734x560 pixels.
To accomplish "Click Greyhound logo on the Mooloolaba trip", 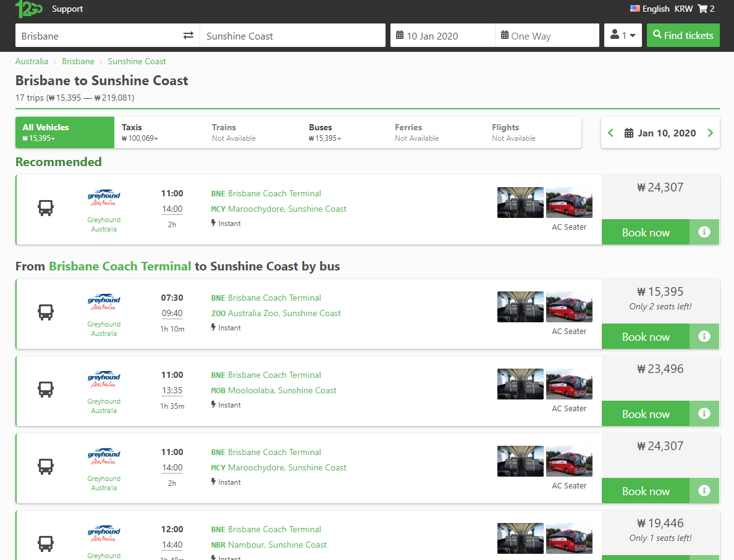I will pos(104,380).
